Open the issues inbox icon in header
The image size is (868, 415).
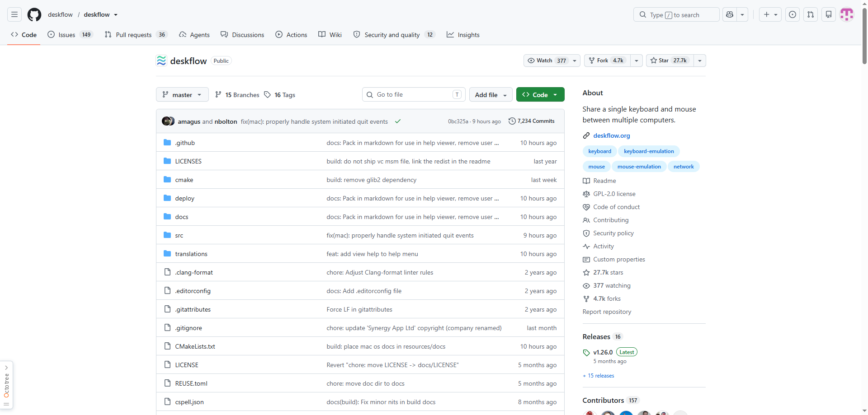point(793,14)
